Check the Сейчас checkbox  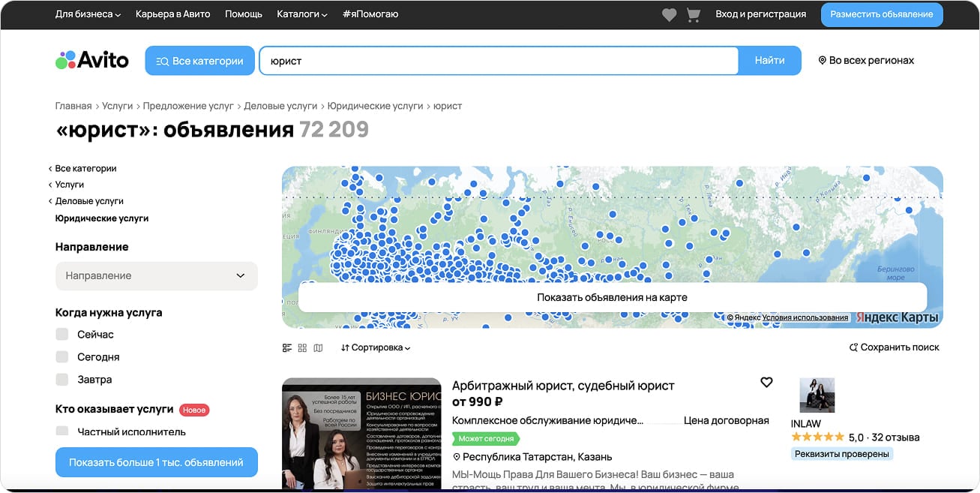coord(62,335)
